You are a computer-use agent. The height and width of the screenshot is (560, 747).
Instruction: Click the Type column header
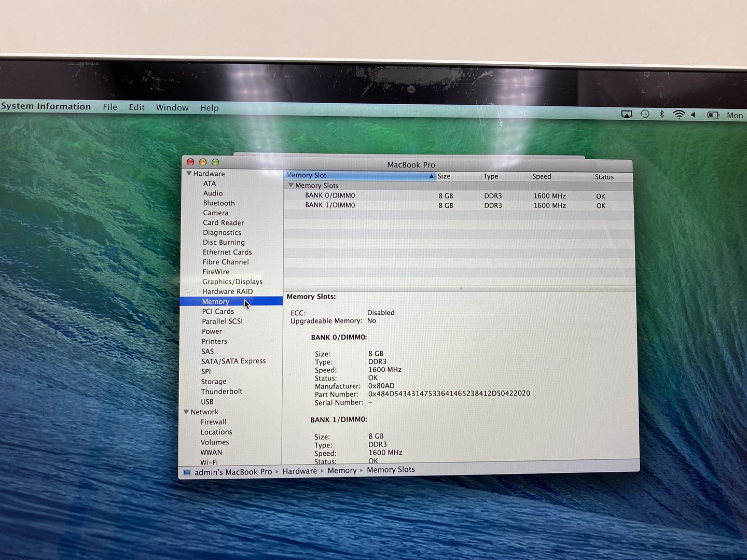point(506,177)
